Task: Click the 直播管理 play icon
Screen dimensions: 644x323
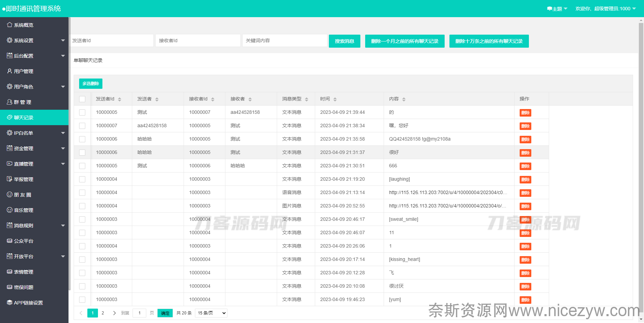Action: (10, 164)
